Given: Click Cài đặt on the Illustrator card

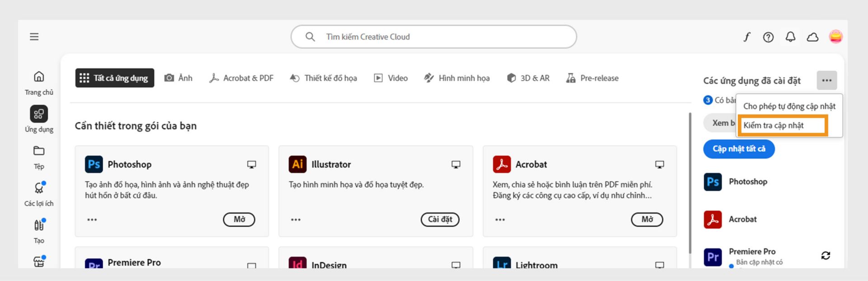Looking at the screenshot, I should tap(440, 219).
